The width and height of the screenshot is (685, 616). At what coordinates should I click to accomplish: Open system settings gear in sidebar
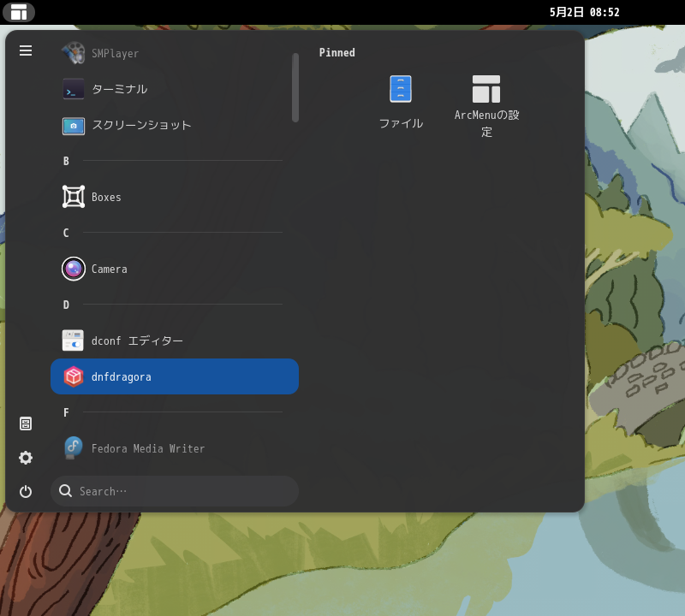pos(26,458)
